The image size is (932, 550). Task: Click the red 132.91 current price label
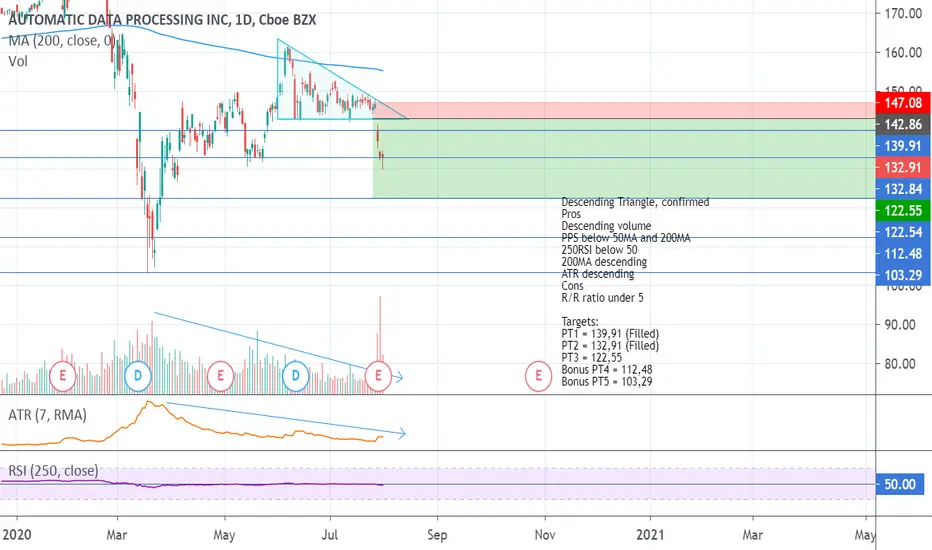coord(903,168)
